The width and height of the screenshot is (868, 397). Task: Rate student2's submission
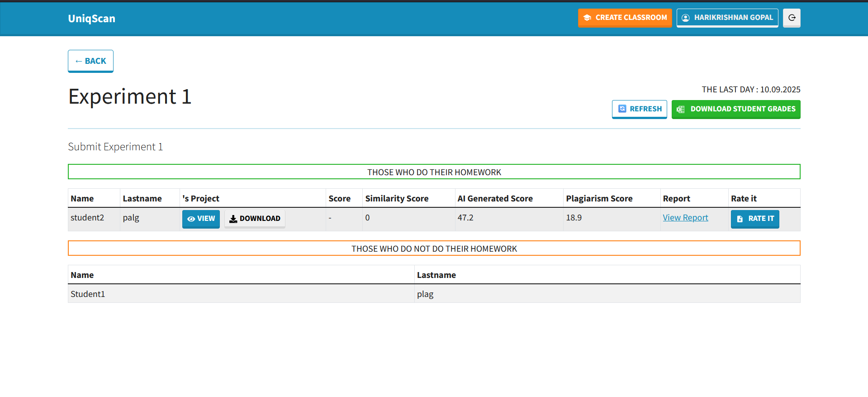(x=755, y=219)
